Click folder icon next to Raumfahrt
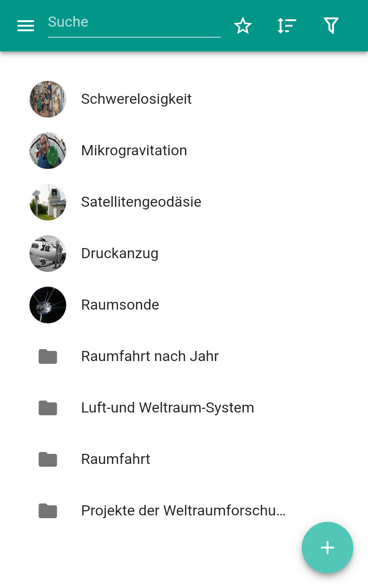The width and height of the screenshot is (368, 588). (x=48, y=459)
